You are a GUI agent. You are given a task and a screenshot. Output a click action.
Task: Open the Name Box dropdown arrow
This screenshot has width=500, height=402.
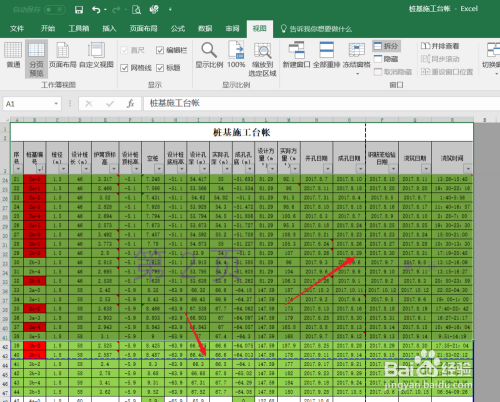[56, 104]
